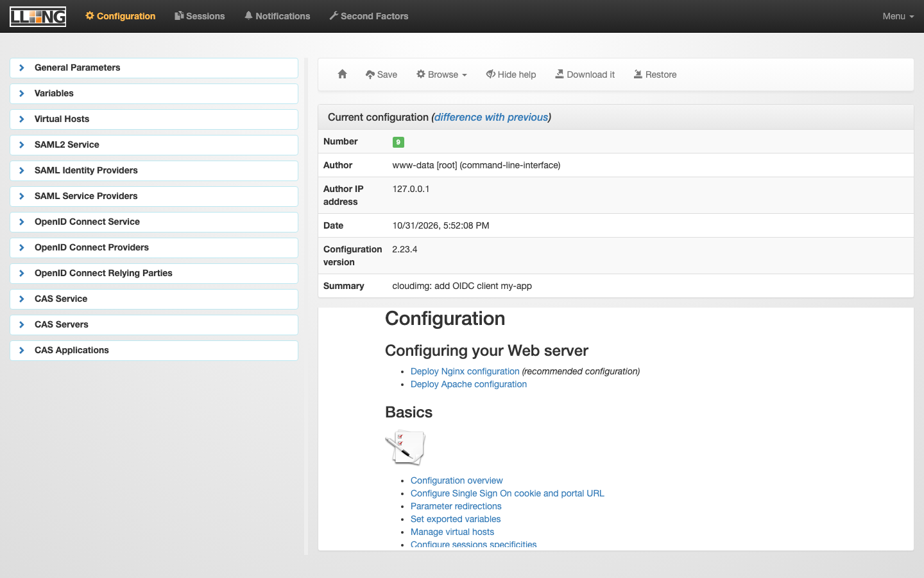This screenshot has height=578, width=924.
Task: Expand the Virtual Hosts chevron
Action: pyautogui.click(x=22, y=119)
